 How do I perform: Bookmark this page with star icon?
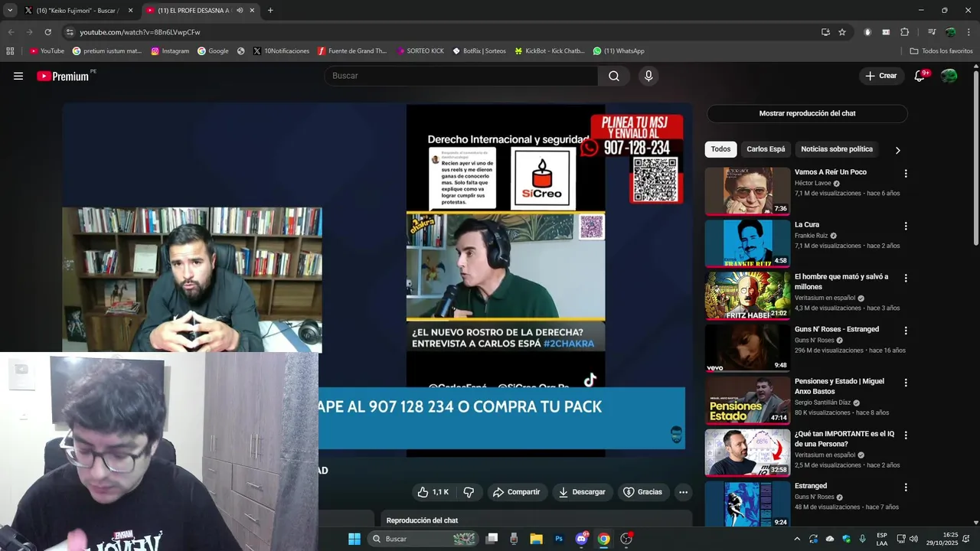tap(842, 32)
